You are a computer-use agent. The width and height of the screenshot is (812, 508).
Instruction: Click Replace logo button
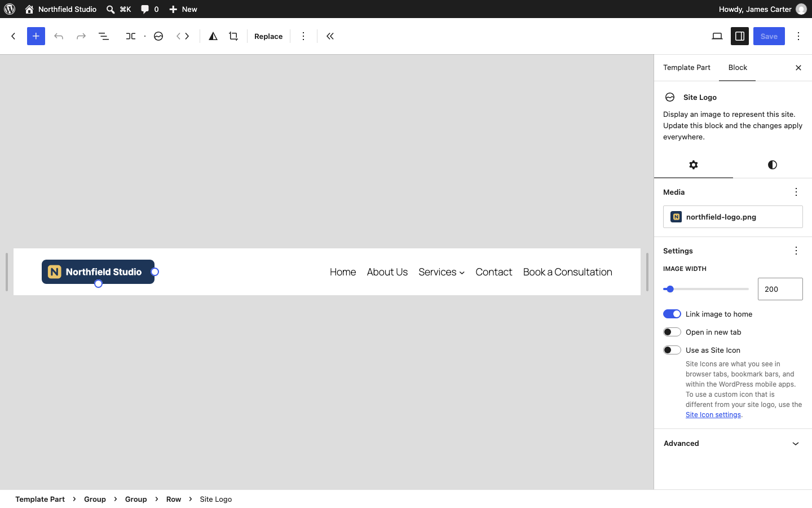[x=268, y=36]
